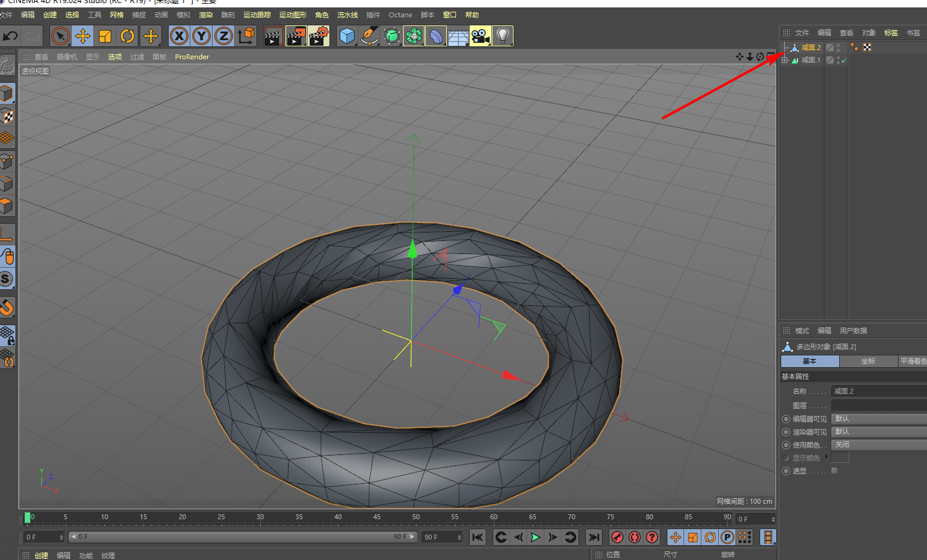Toggle 减面.1 visibility dots
This screenshot has width=927, height=560.
[x=839, y=61]
